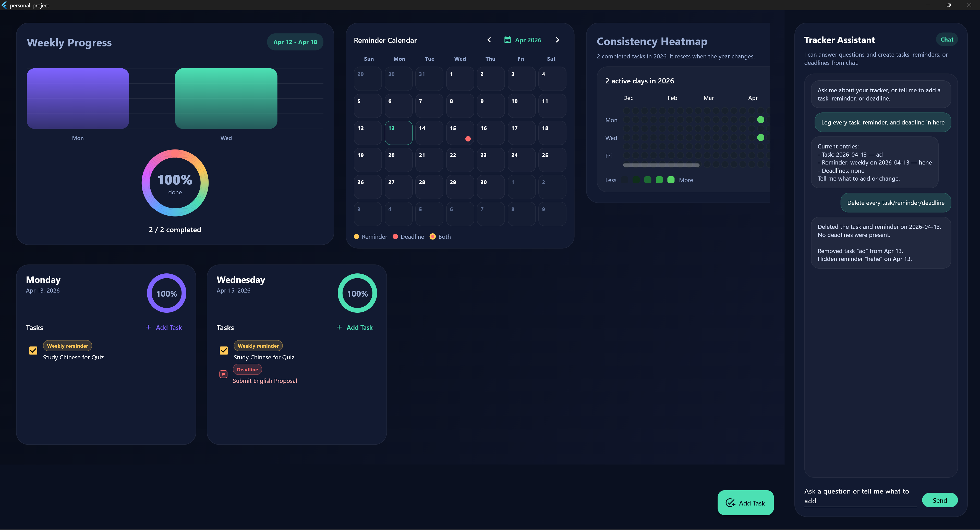The height and width of the screenshot is (530, 980).
Task: Click the green Monday dot in the heatmap
Action: tap(760, 120)
